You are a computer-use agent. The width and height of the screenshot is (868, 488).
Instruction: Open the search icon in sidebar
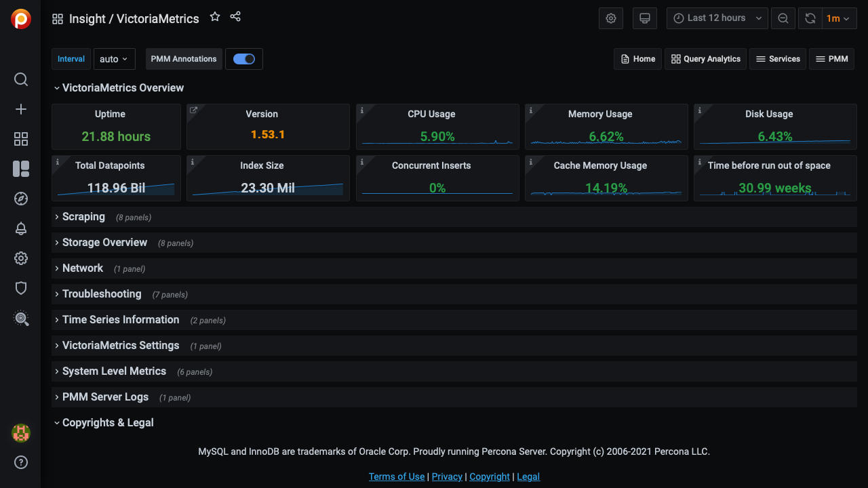click(21, 79)
